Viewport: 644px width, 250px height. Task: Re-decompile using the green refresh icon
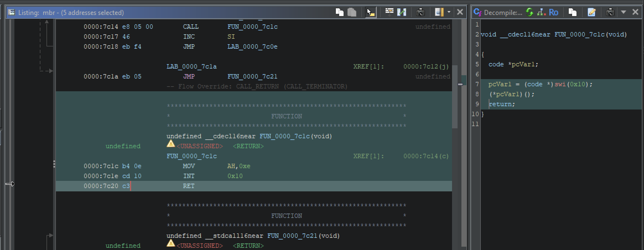(529, 12)
